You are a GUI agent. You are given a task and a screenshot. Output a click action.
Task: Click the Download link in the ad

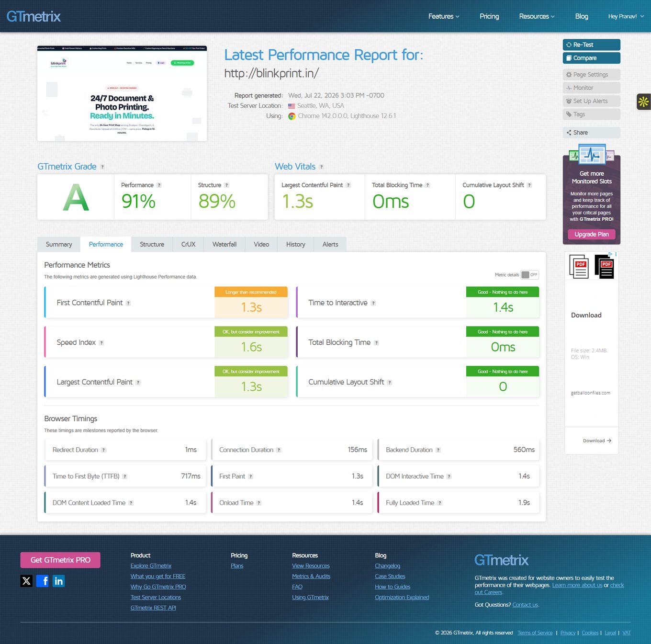(x=597, y=441)
